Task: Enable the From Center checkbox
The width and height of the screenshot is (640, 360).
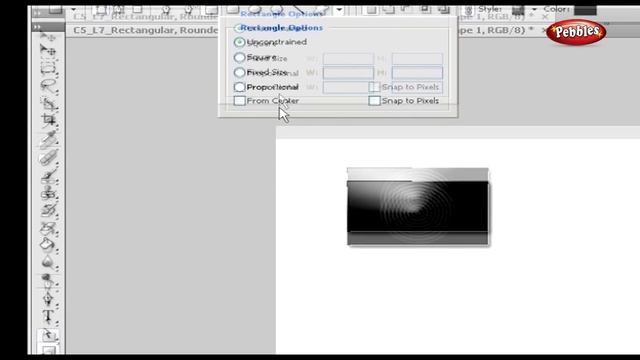Action: click(x=240, y=101)
